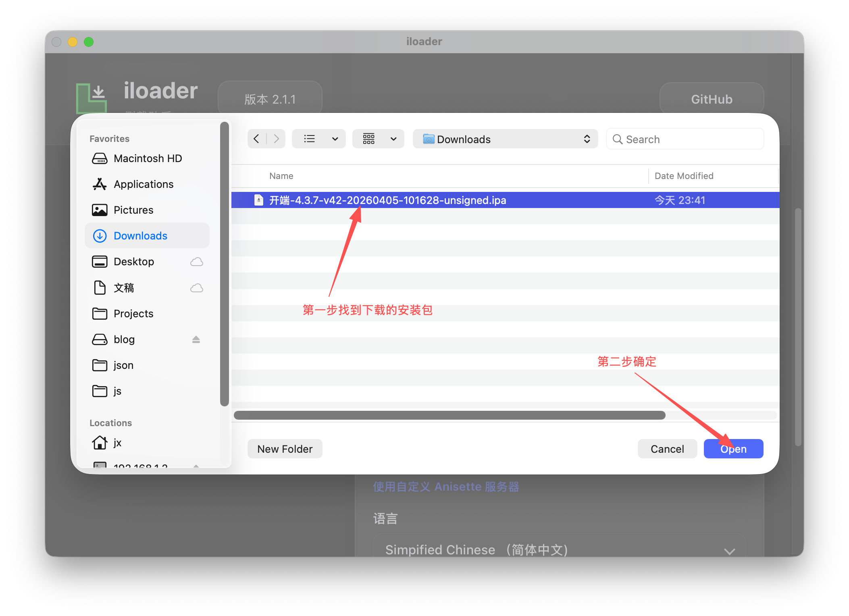Click the grid grouping icon
This screenshot has height=616, width=849.
click(369, 139)
